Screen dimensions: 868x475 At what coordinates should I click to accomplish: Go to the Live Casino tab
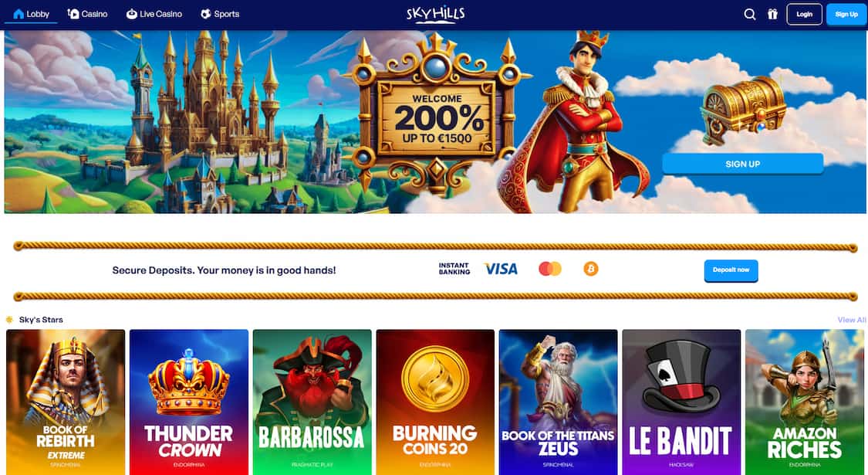click(154, 14)
